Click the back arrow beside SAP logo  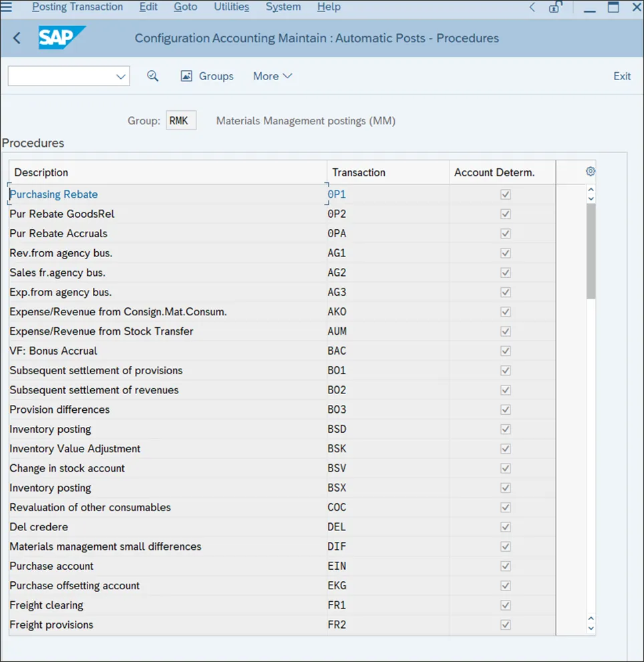click(x=17, y=38)
